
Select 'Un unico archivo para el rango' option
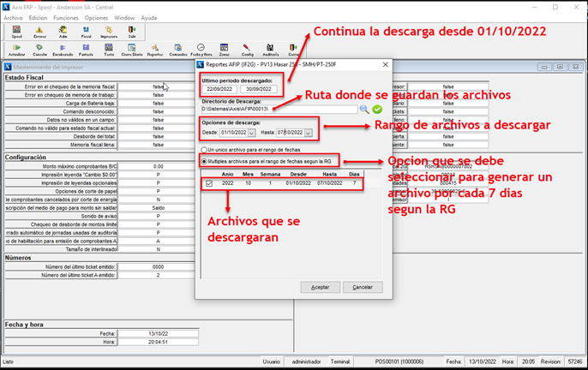(x=204, y=150)
